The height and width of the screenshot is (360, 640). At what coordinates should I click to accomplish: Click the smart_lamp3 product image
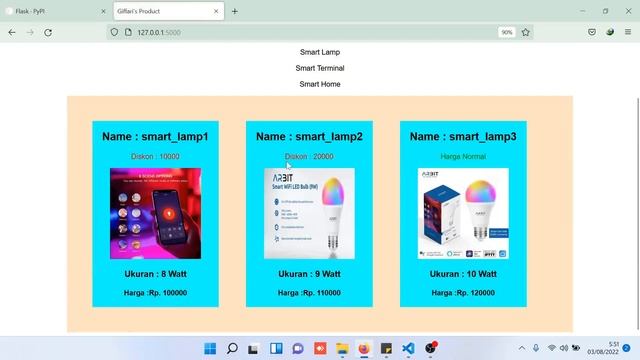coord(463,213)
